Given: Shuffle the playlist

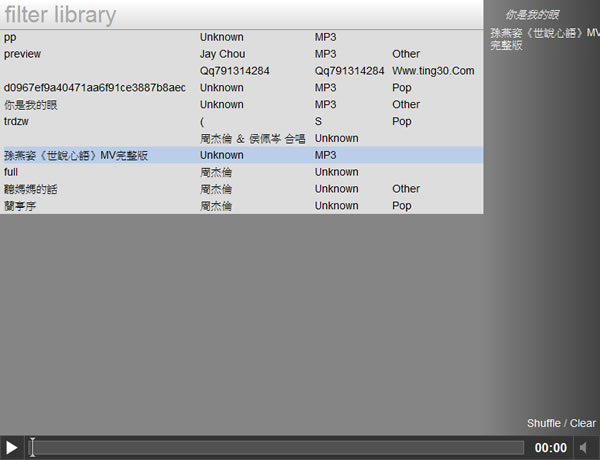Looking at the screenshot, I should click(543, 424).
